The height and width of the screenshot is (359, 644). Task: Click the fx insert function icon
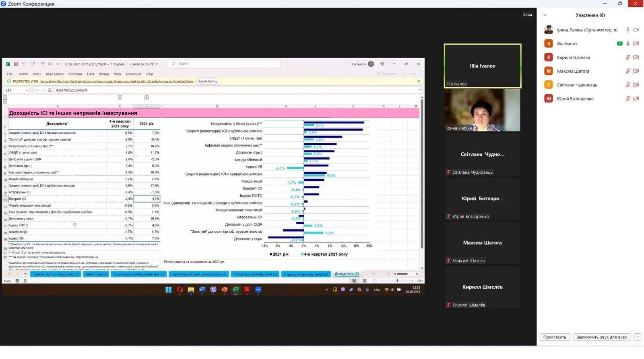click(50, 90)
